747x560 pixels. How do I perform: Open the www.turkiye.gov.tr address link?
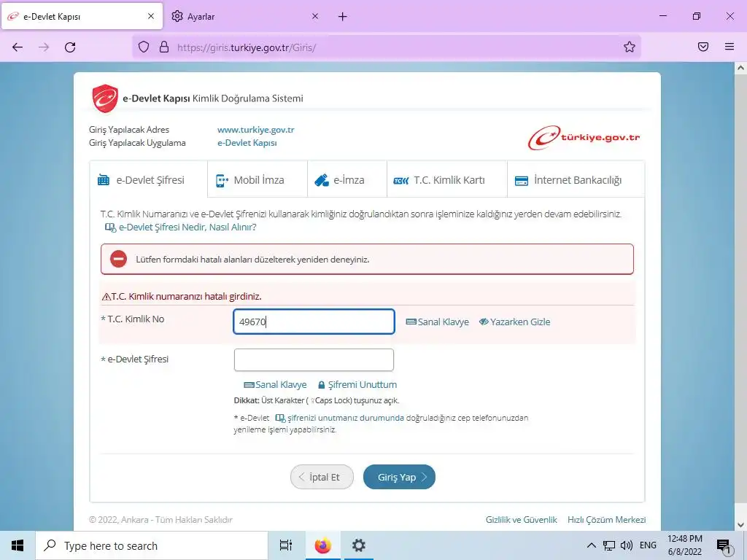coord(256,130)
